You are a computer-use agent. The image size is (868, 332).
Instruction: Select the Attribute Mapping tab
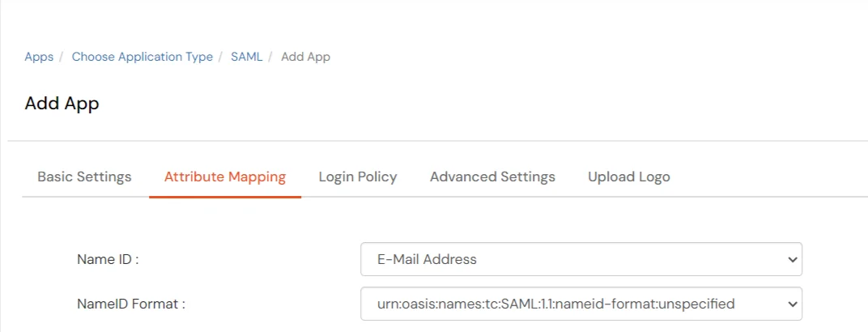coord(225,177)
